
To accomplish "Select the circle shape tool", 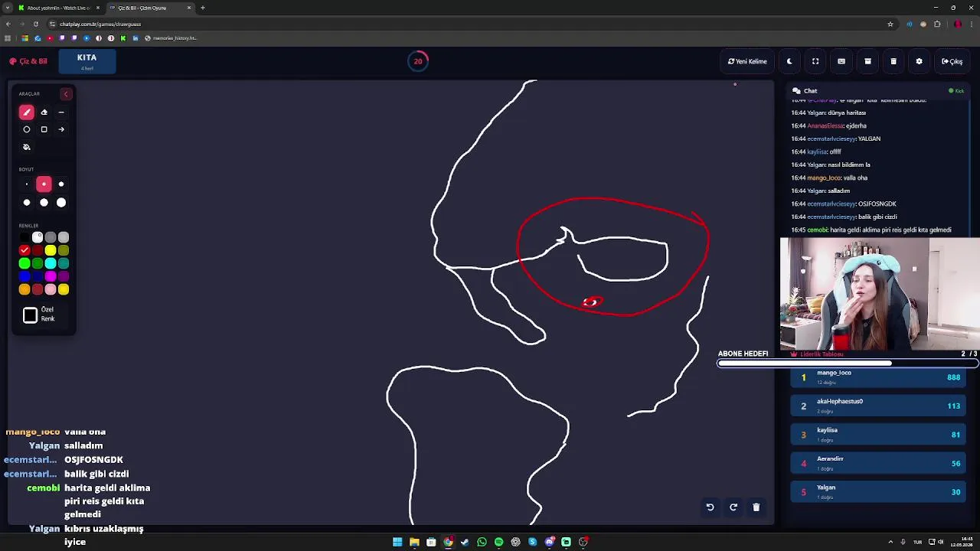I will coord(26,129).
